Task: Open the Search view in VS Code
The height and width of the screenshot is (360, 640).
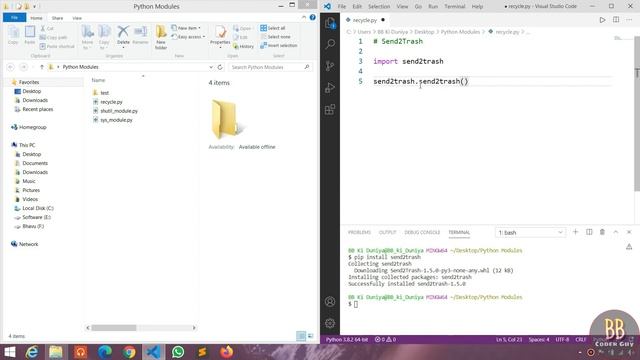Action: point(330,44)
